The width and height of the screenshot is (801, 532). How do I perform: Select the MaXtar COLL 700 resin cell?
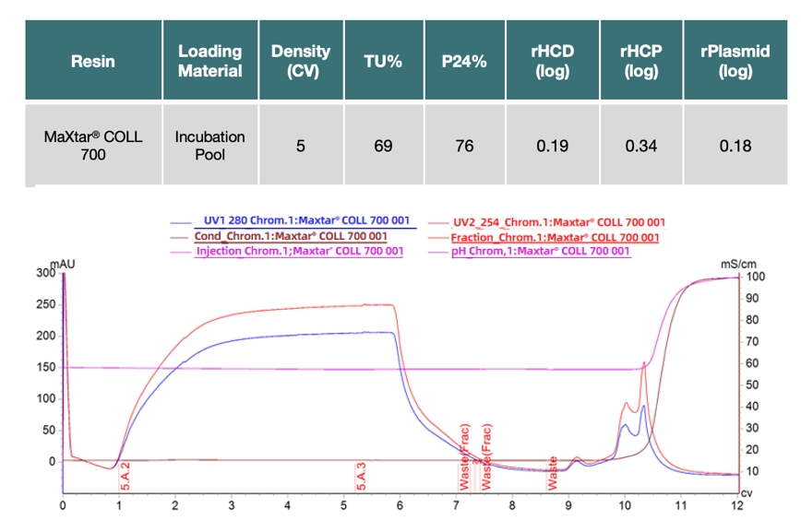pos(93,146)
